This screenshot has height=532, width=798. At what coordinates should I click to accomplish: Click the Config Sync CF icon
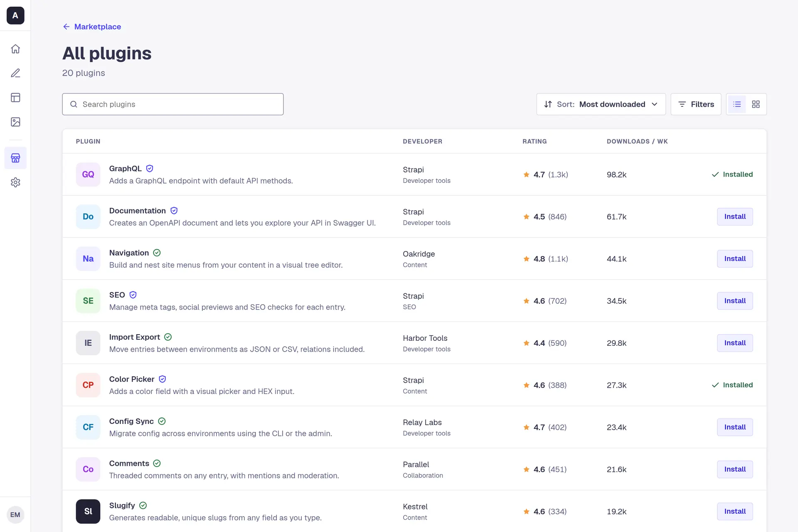[88, 427]
